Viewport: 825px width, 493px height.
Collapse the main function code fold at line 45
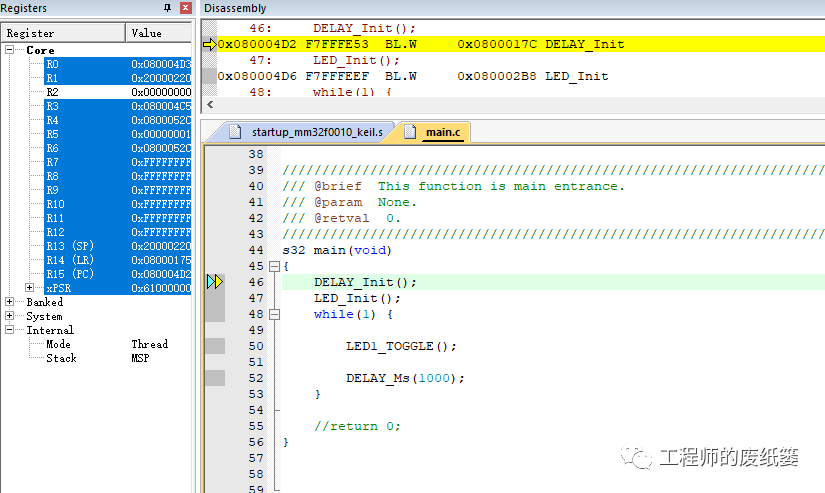[274, 266]
